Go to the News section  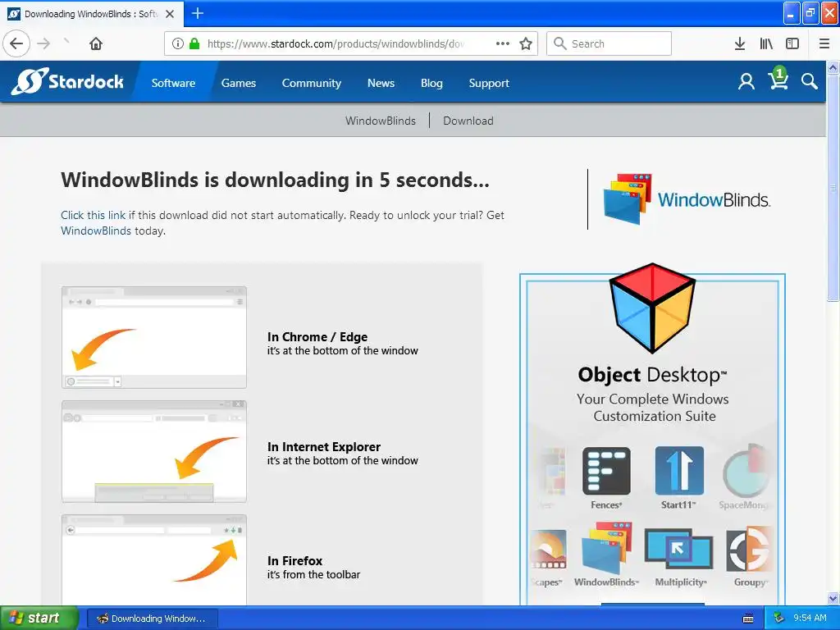coord(381,83)
